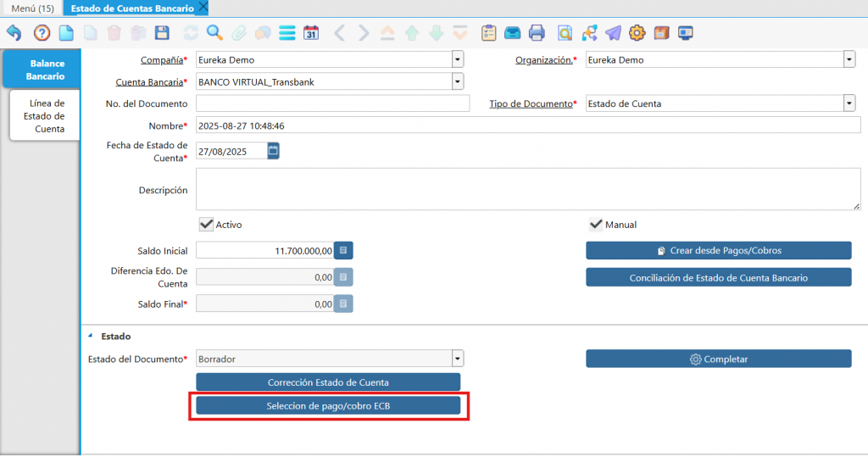
Task: Click into the Descripción text area
Action: click(527, 189)
